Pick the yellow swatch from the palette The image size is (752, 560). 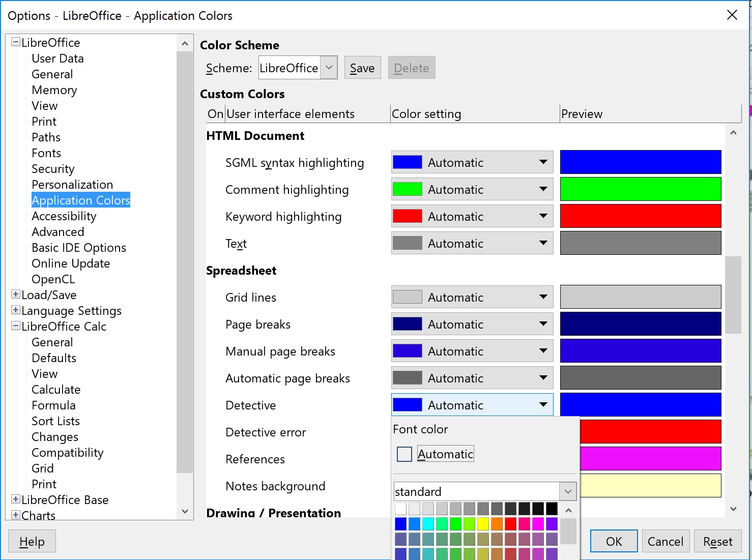click(483, 524)
